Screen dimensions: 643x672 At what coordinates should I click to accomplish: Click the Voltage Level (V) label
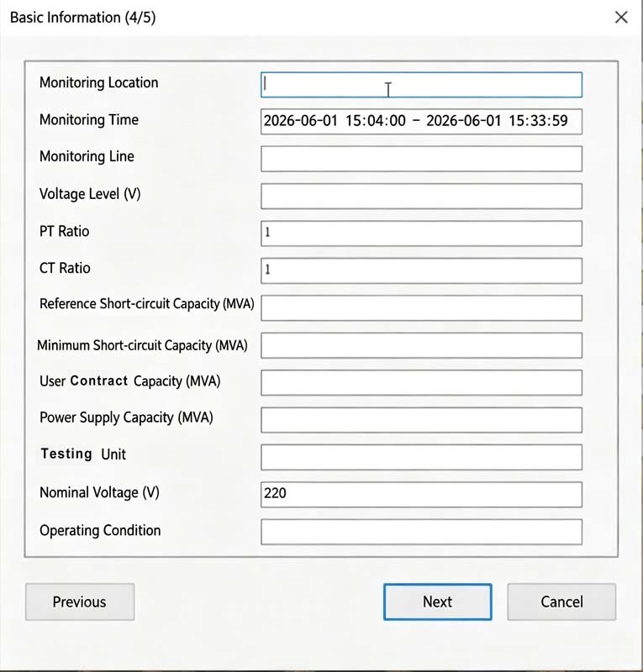(x=90, y=194)
